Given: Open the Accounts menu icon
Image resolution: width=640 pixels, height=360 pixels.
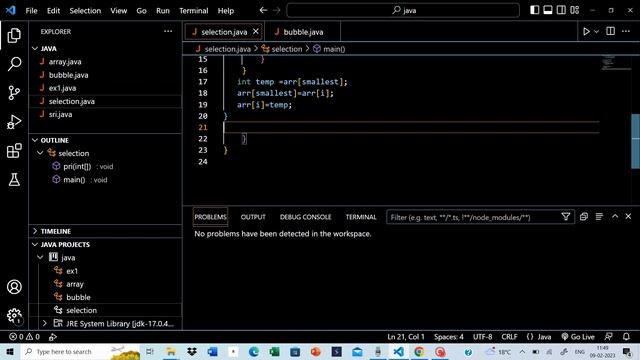Looking at the screenshot, I should coord(14,287).
